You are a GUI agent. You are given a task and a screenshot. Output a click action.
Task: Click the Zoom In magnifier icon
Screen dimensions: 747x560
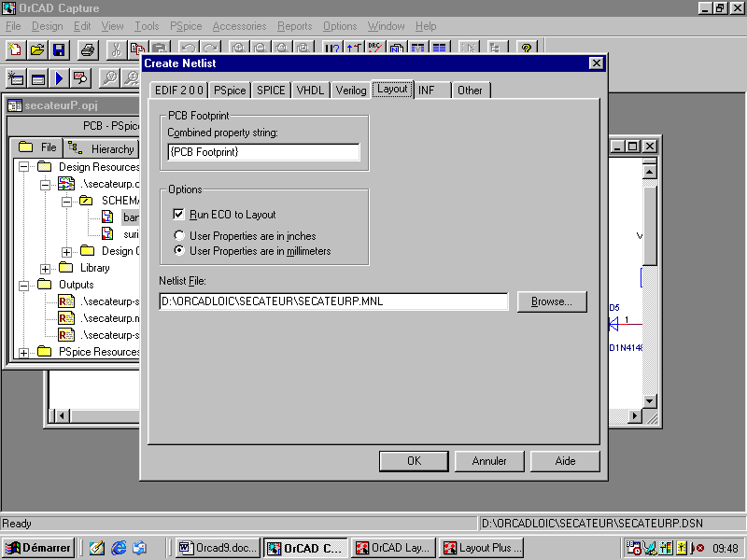pyautogui.click(x=239, y=48)
